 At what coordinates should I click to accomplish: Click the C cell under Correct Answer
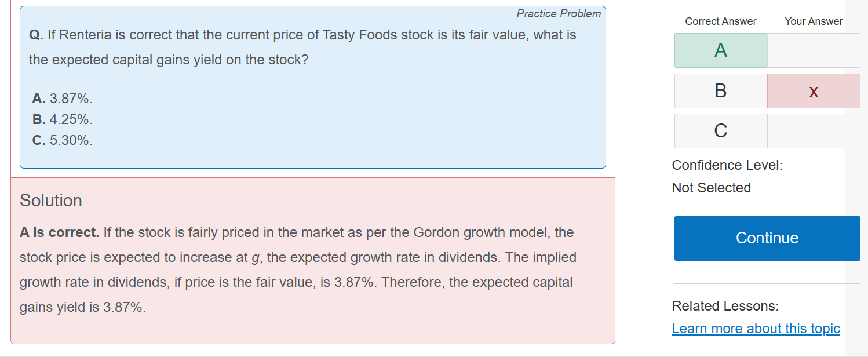[x=720, y=131]
